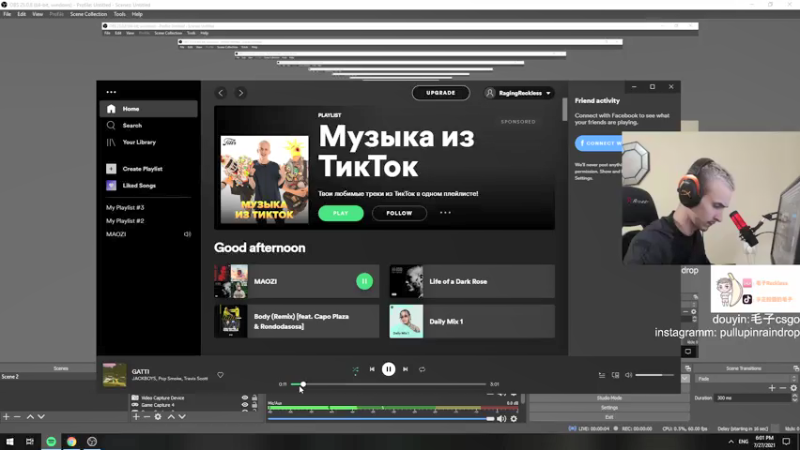
Task: Add a new scene in OBS Scenes
Action: pyautogui.click(x=6, y=417)
